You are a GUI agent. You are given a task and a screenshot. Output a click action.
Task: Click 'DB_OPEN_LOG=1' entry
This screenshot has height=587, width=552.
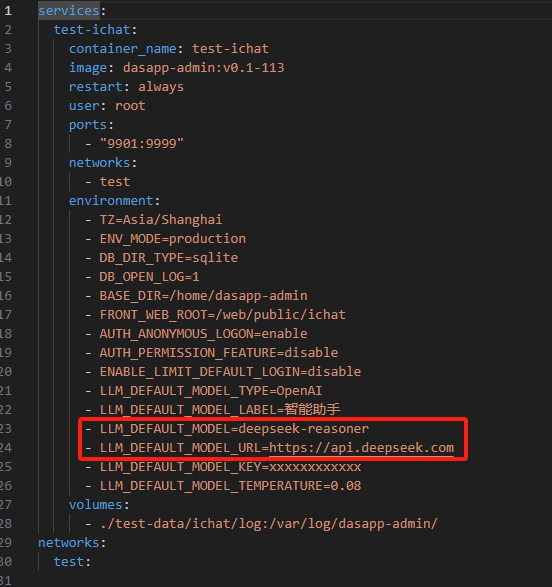pos(149,277)
